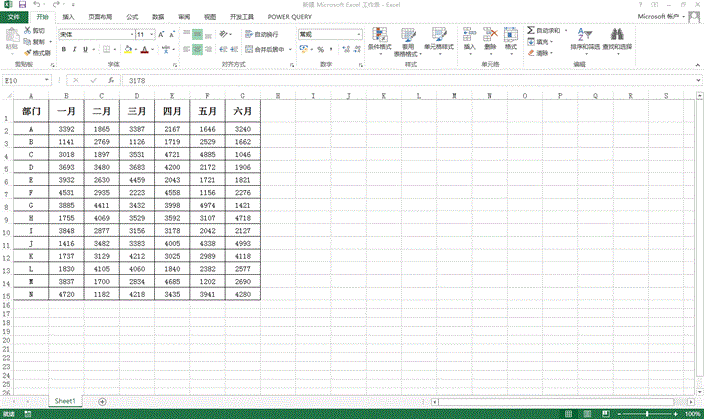Click the AutoSum (自动求和) button

pos(545,31)
